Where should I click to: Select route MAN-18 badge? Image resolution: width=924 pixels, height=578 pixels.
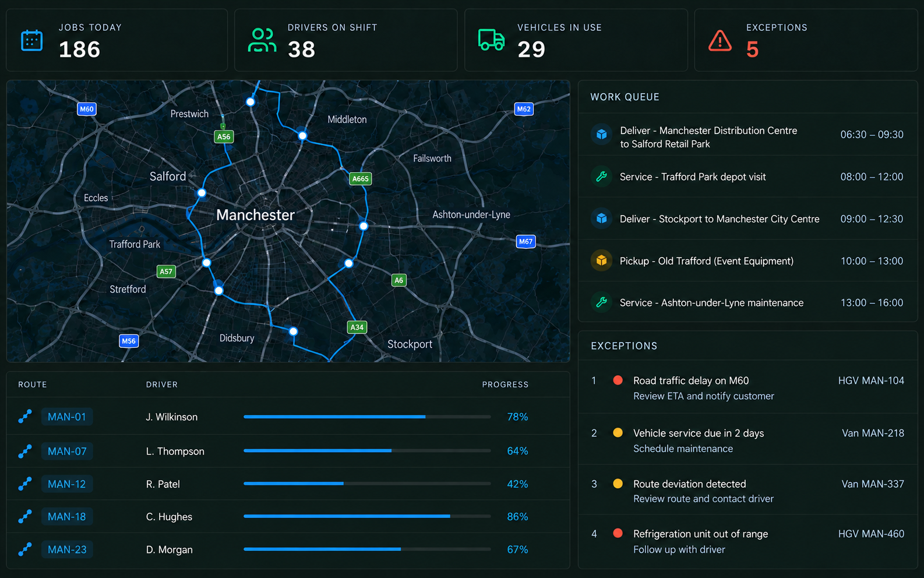(67, 516)
